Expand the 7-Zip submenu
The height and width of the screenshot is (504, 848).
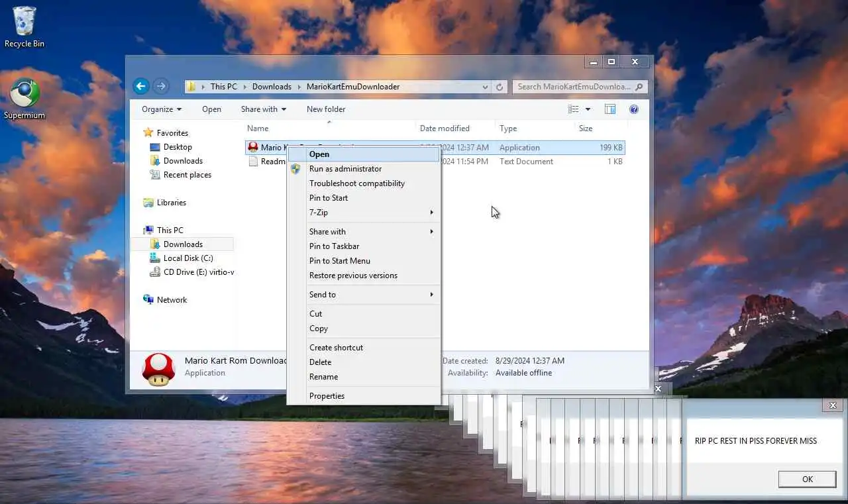[x=364, y=213]
